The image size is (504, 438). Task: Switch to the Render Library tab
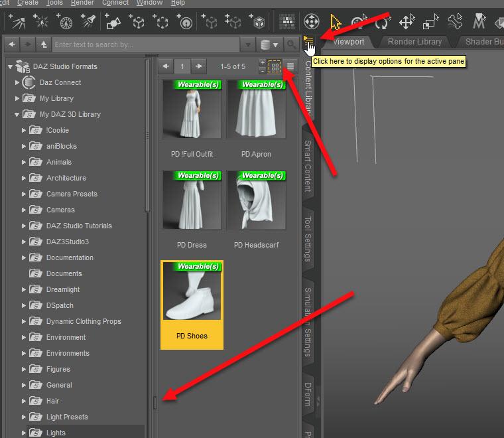tap(414, 42)
